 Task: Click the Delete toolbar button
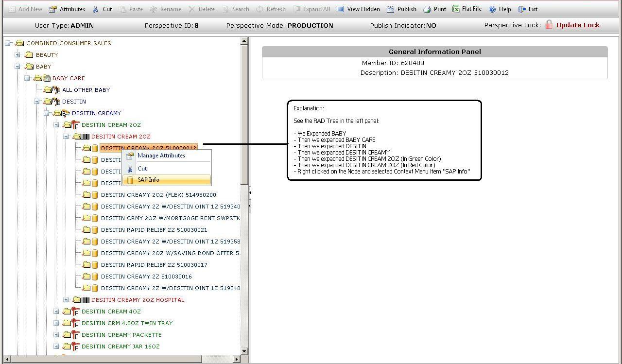tap(202, 9)
